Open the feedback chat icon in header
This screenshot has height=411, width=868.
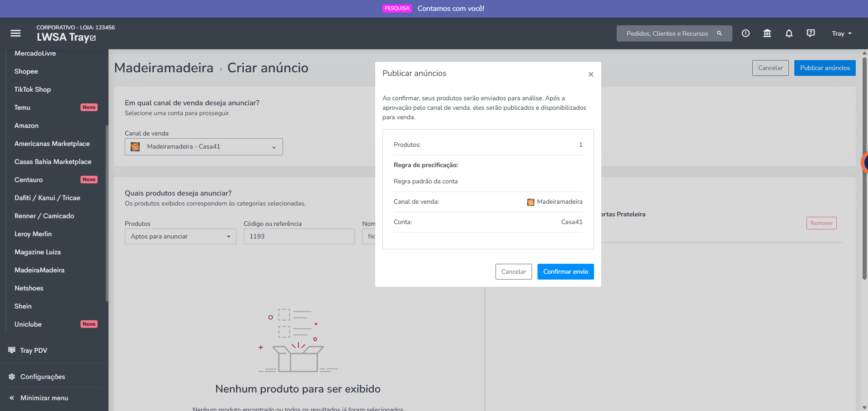tap(811, 33)
